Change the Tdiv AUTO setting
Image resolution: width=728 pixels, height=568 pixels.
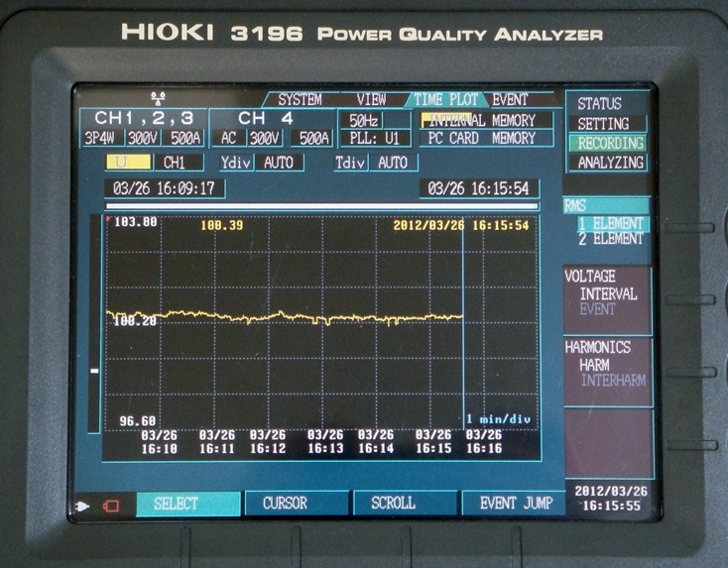point(393,163)
